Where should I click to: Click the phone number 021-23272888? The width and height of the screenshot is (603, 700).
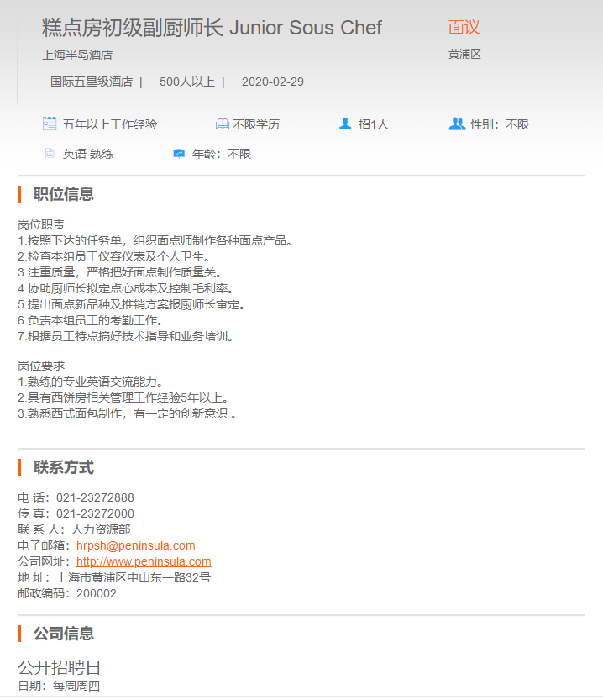click(95, 497)
